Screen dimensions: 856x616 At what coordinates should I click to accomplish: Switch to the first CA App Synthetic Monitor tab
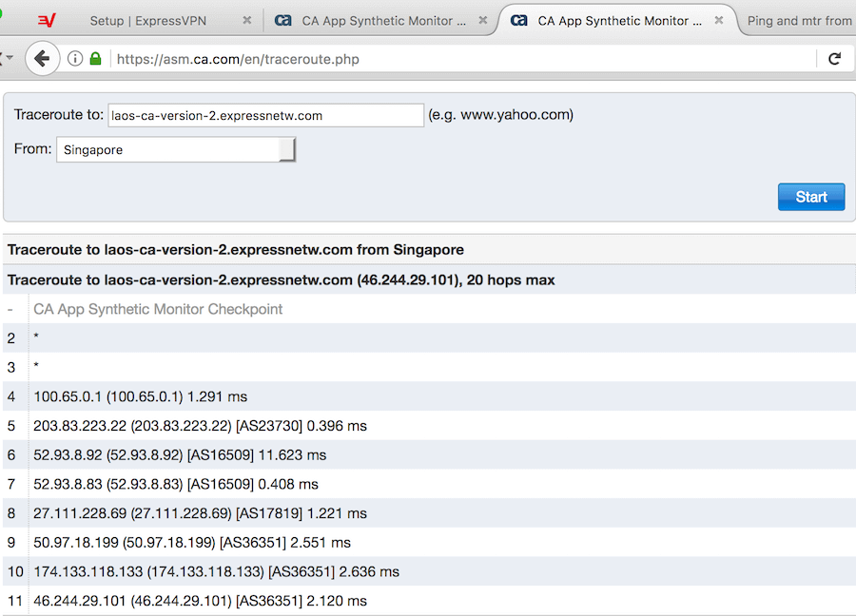click(383, 21)
